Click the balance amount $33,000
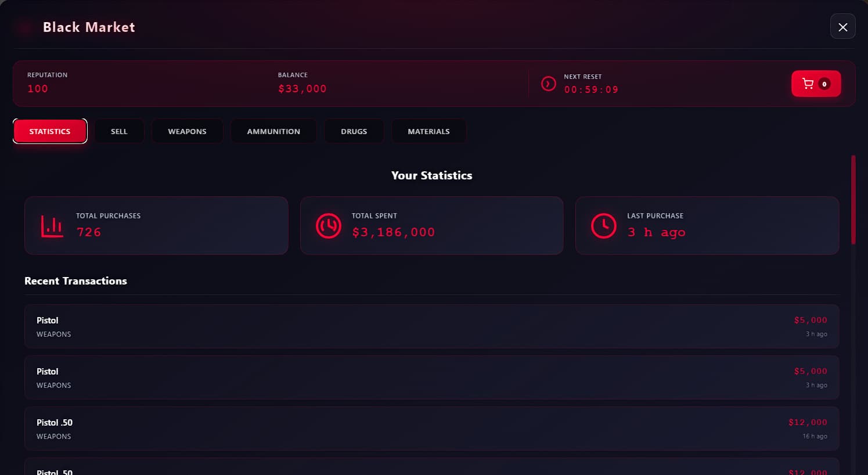 302,89
